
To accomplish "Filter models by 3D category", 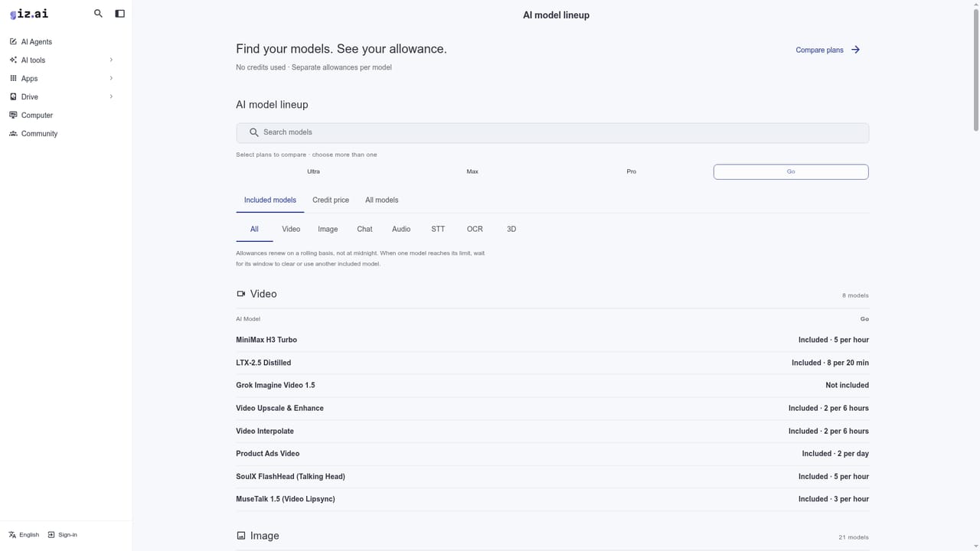I will (511, 229).
